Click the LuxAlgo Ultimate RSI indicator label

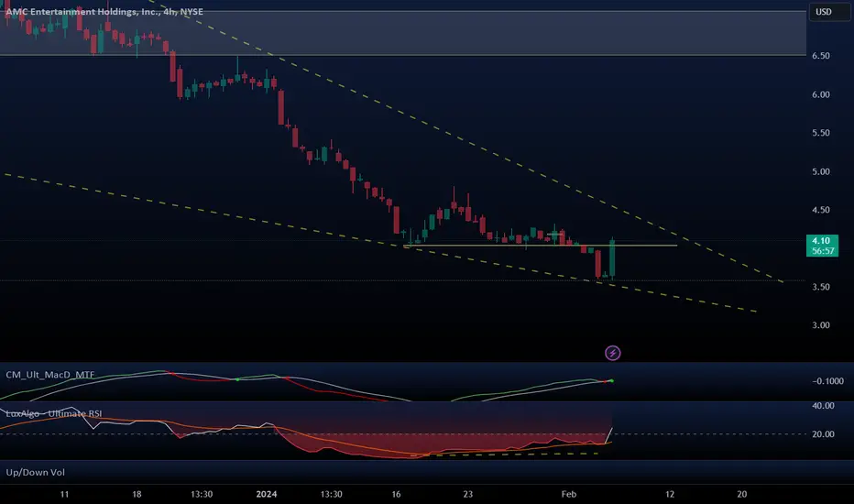point(54,413)
